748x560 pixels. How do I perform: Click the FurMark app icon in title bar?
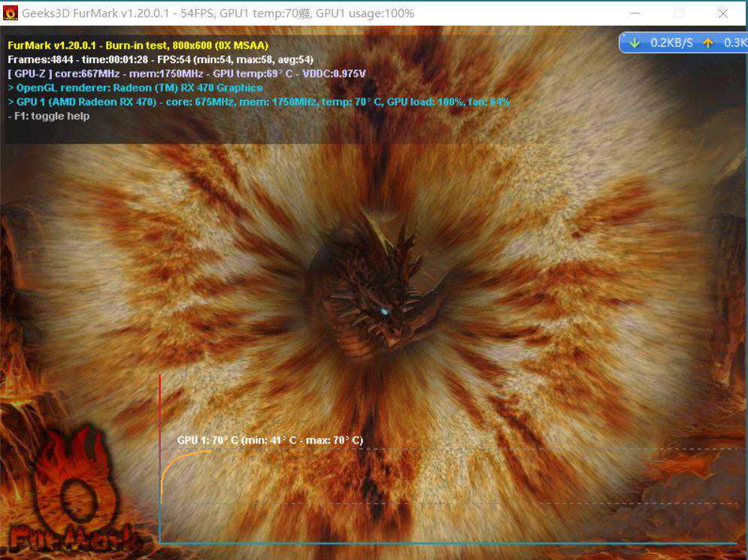point(11,14)
